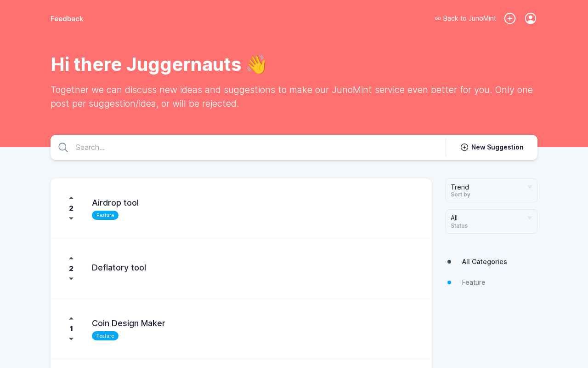
Task: Downvote the Coin Design Maker suggestion
Action: (x=71, y=339)
